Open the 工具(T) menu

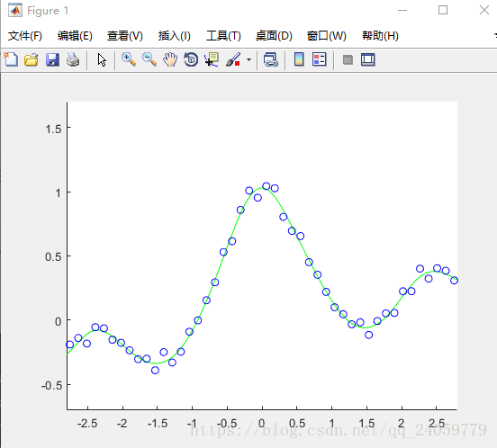(x=223, y=36)
